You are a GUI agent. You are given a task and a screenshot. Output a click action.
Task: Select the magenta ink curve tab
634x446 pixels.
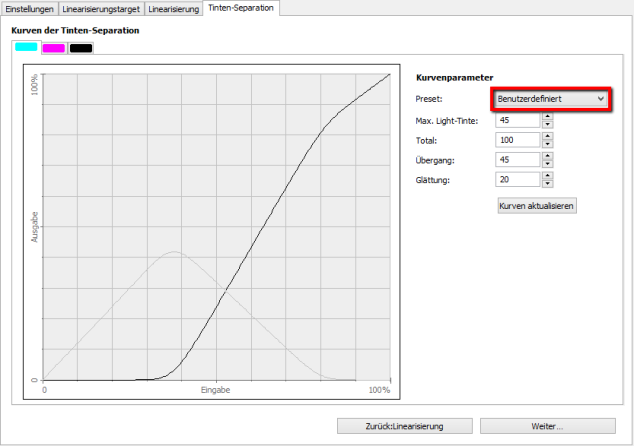click(53, 47)
